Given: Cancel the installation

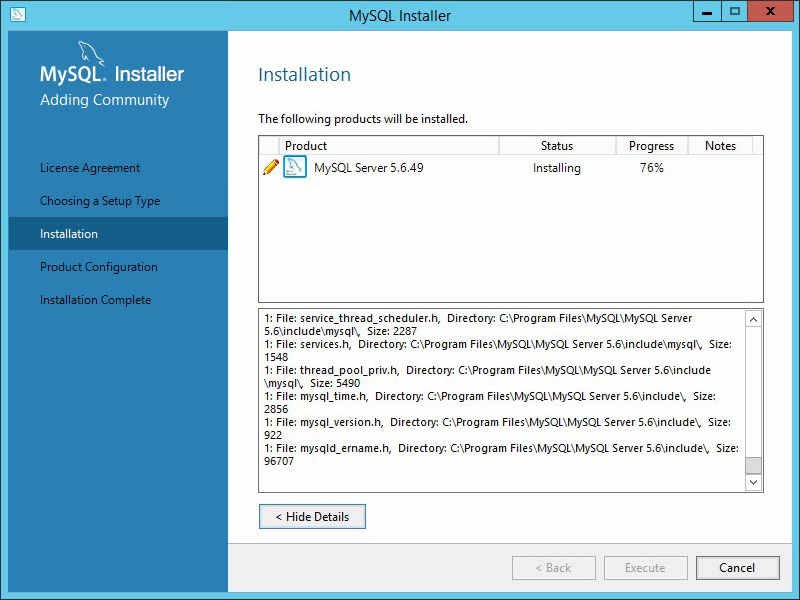Looking at the screenshot, I should (x=737, y=568).
